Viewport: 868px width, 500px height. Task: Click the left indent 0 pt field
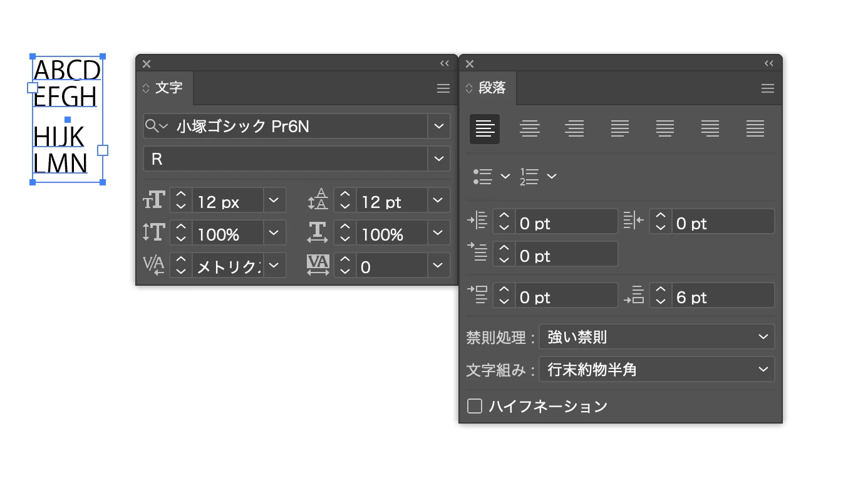point(566,221)
